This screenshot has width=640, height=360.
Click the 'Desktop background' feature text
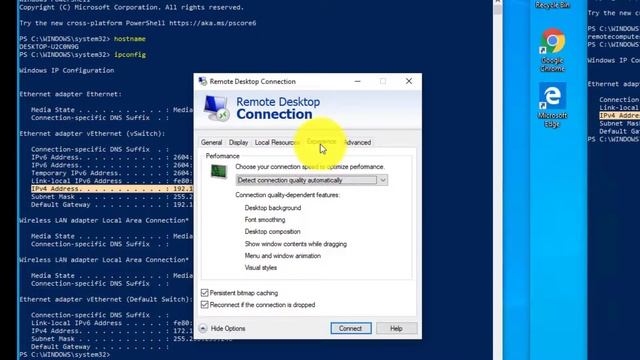(x=273, y=208)
